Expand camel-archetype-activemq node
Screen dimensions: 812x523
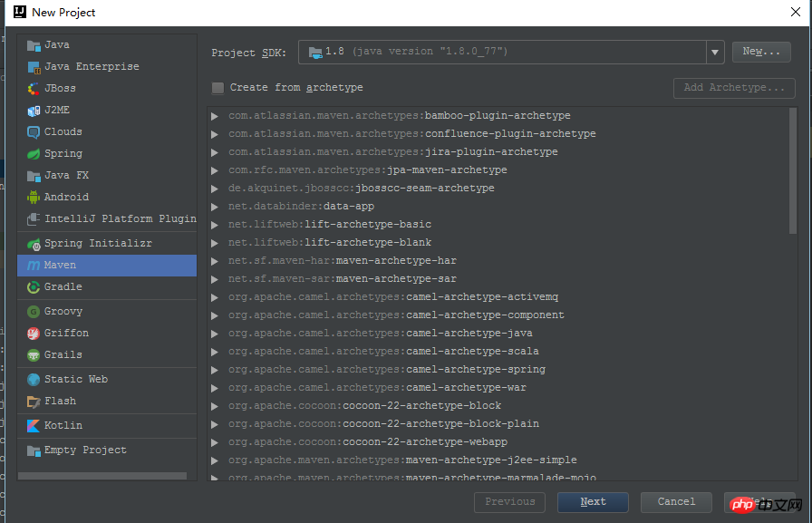pyautogui.click(x=215, y=297)
